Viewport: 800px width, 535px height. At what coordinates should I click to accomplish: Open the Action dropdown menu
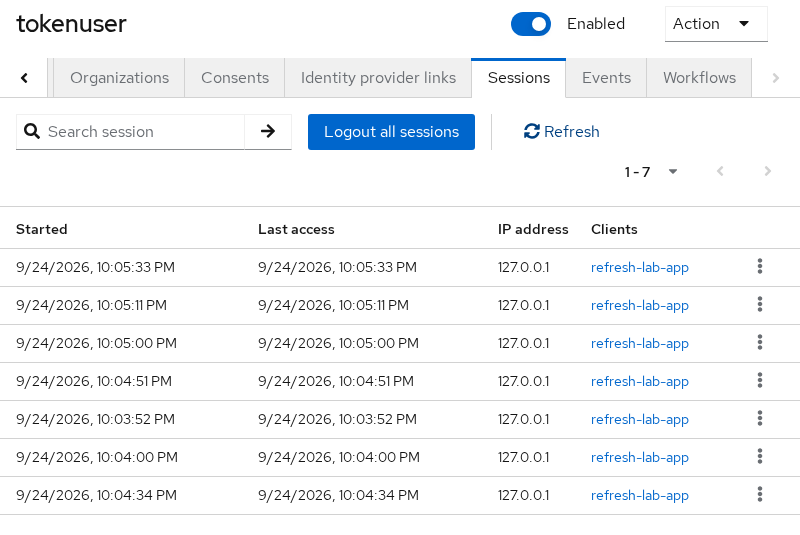(716, 24)
